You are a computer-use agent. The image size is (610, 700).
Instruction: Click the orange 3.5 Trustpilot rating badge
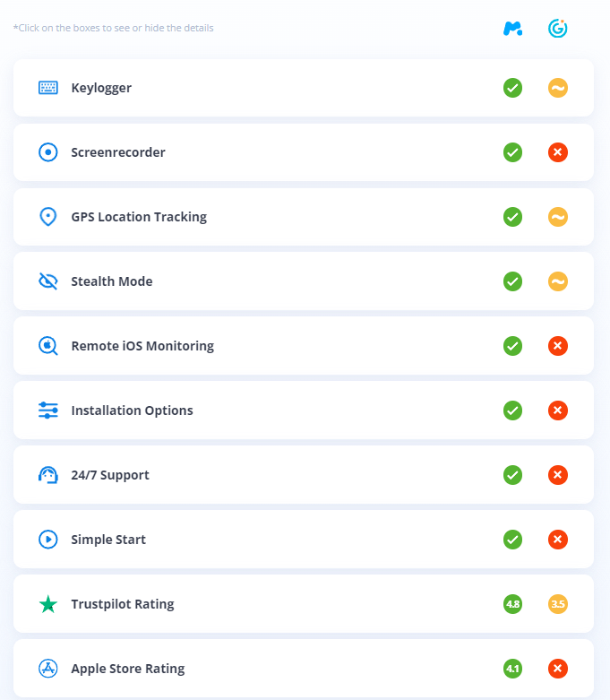(x=558, y=604)
